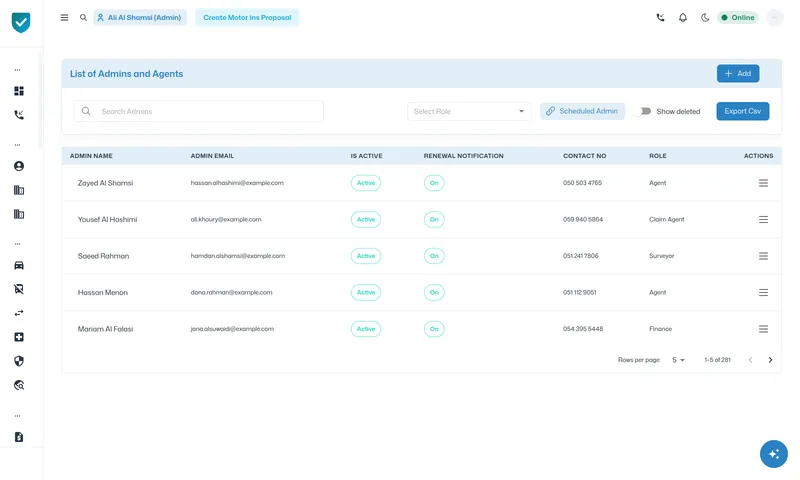The width and height of the screenshot is (800, 480).
Task: Open the AI sparkle assistant button
Action: pos(773,453)
